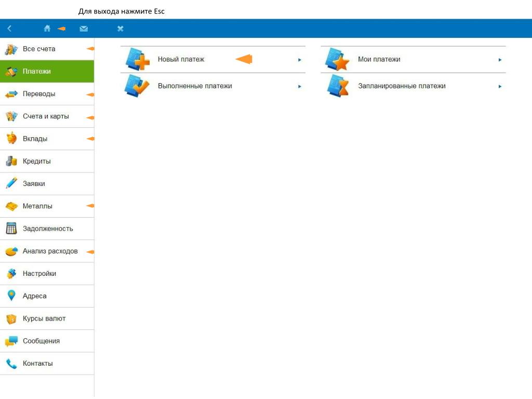The height and width of the screenshot is (399, 532).
Task: Click the Новый платеж document-plus icon
Action: (x=137, y=59)
